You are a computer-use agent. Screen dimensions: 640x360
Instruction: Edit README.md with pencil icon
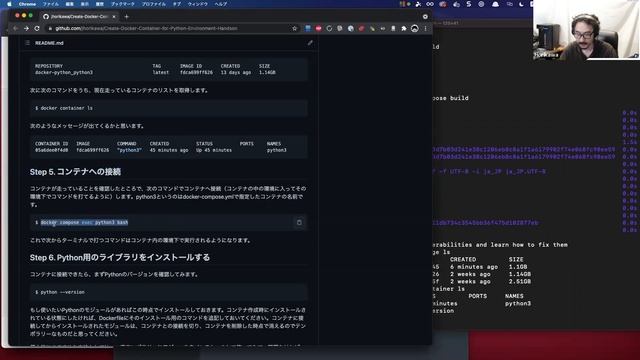pyautogui.click(x=310, y=42)
